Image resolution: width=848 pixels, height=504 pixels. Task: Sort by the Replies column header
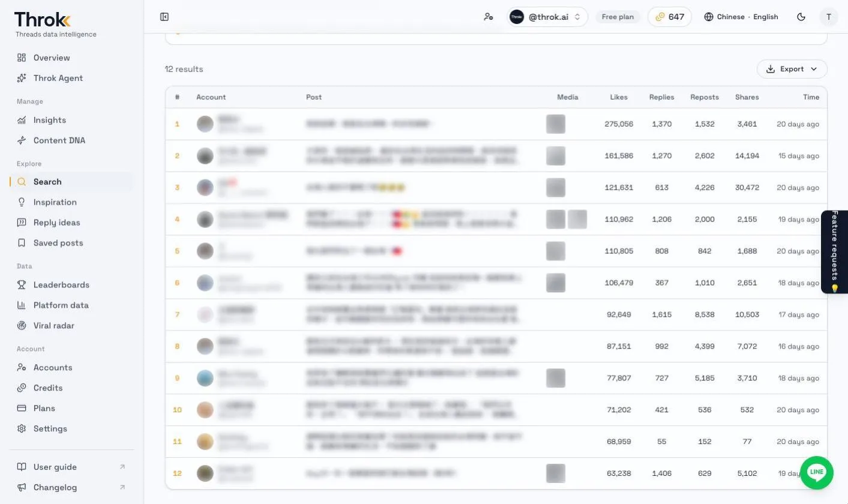point(661,97)
